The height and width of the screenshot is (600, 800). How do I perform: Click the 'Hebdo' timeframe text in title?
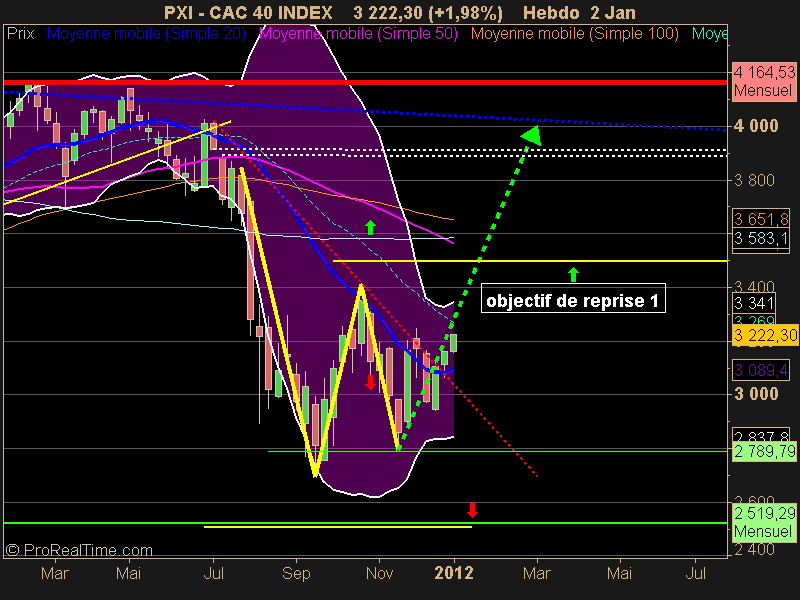coord(552,12)
